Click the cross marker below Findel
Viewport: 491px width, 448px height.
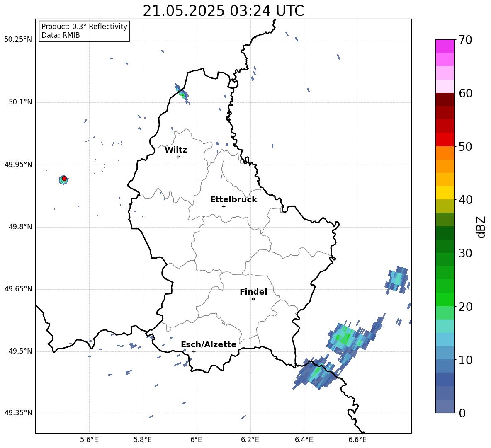pyautogui.click(x=253, y=299)
